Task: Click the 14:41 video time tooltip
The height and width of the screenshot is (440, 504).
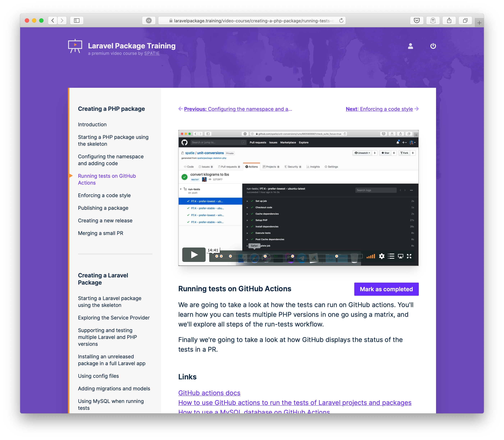Action: [x=213, y=250]
